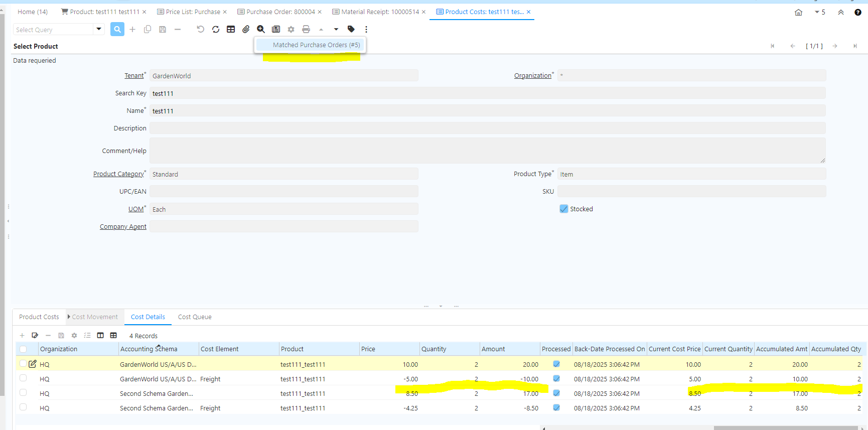Toggle Processed checkbox in the 20.00 amount row

(556, 364)
